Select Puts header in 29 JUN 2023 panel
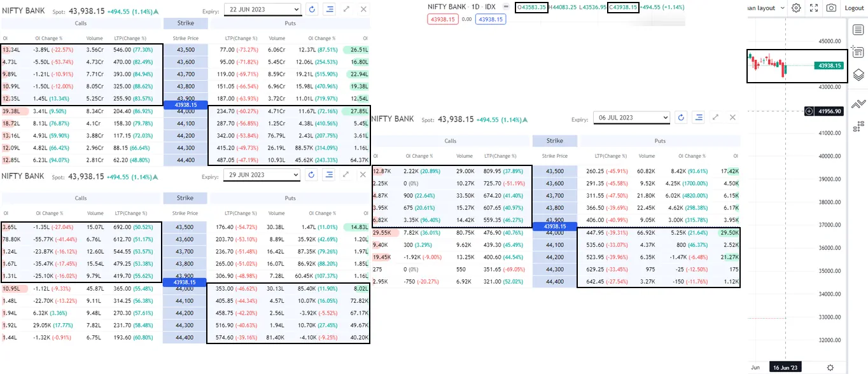Image resolution: width=868 pixels, height=374 pixels. point(290,198)
